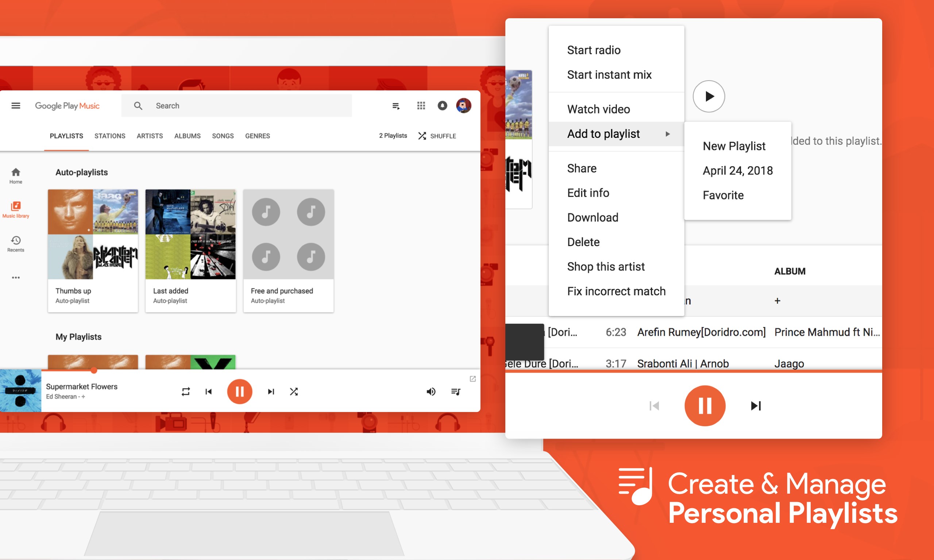Pop out the mini player

tap(472, 379)
